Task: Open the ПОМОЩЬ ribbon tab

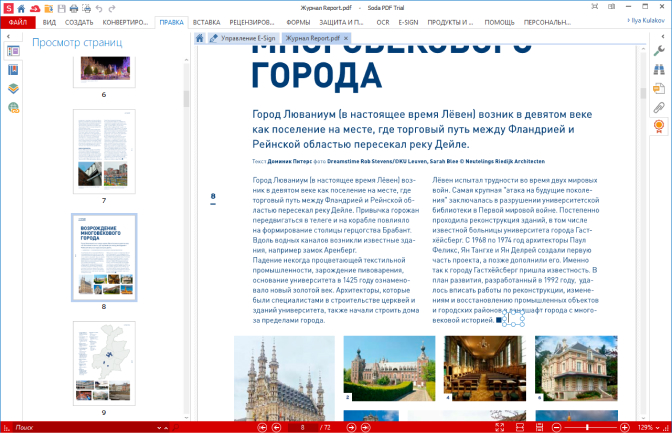Action: [499, 22]
